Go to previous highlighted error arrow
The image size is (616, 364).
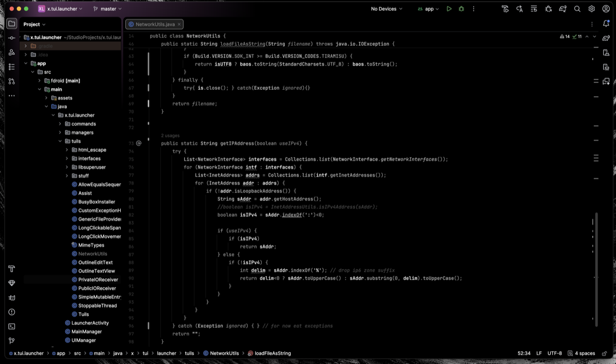(587, 36)
